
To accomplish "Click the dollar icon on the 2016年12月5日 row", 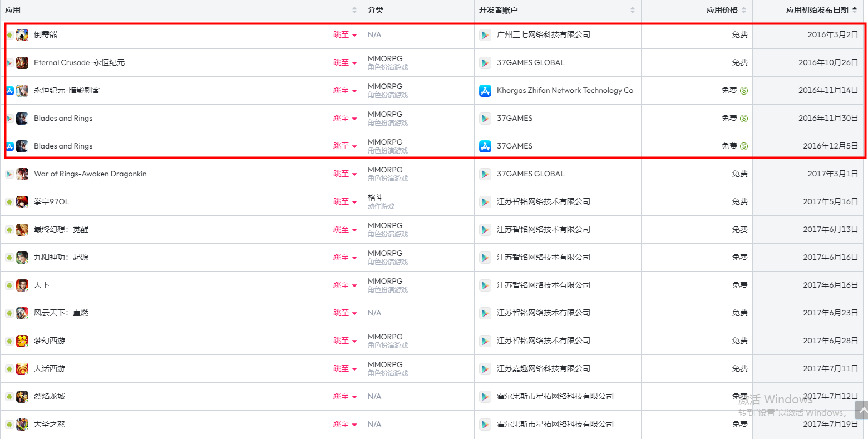I will [x=744, y=146].
